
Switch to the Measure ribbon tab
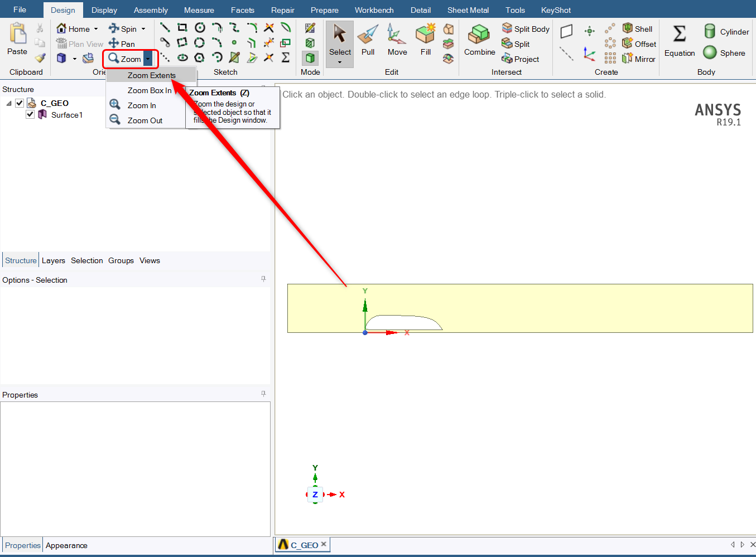point(199,10)
